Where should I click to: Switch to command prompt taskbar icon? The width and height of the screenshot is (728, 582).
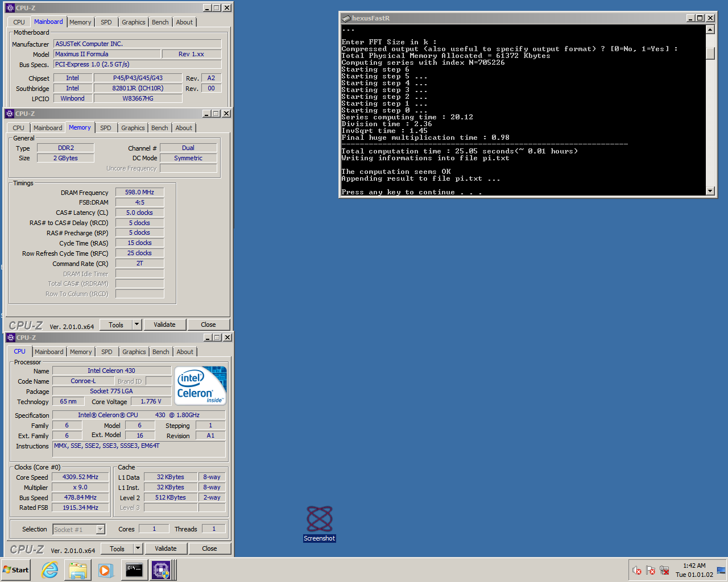(x=134, y=570)
